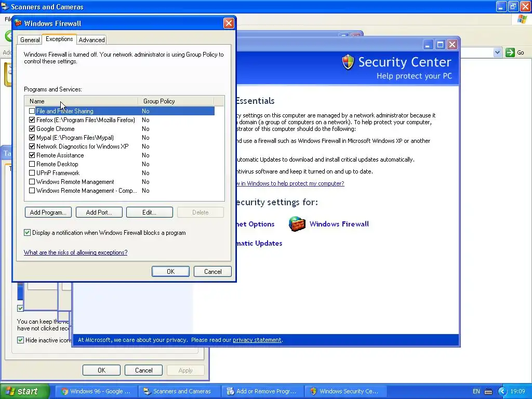Open the Advanced tab
Viewport: 532px width, 399px height.
(91, 39)
